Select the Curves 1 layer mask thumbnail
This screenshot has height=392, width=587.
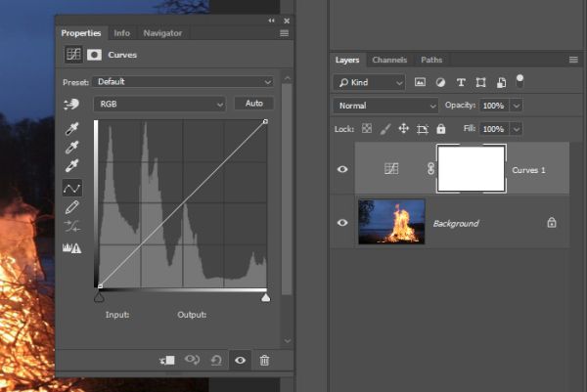(472, 169)
